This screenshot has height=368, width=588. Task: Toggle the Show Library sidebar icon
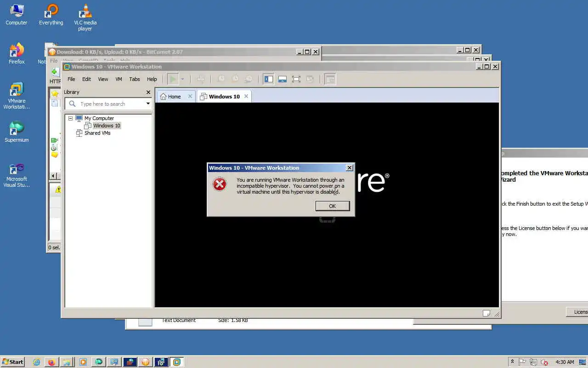[269, 79]
